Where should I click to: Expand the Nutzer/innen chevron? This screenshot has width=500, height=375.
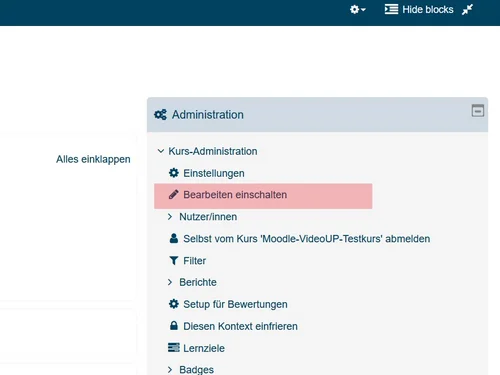point(170,217)
